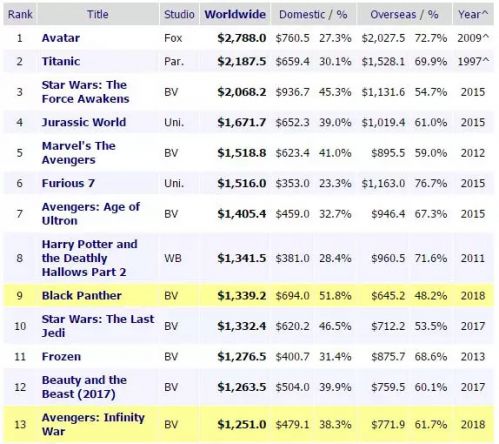Open the Titanic movie link
Viewport: 499px width, 444px height.
pyautogui.click(x=61, y=61)
